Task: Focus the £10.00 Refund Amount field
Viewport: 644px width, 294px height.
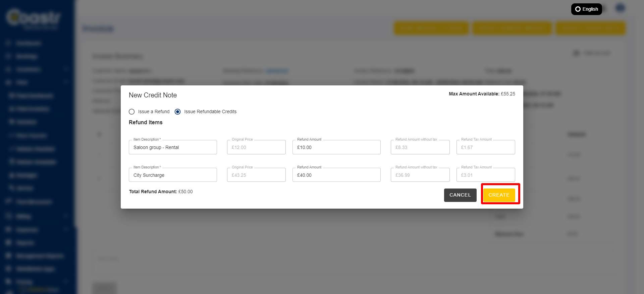Action: coord(336,147)
